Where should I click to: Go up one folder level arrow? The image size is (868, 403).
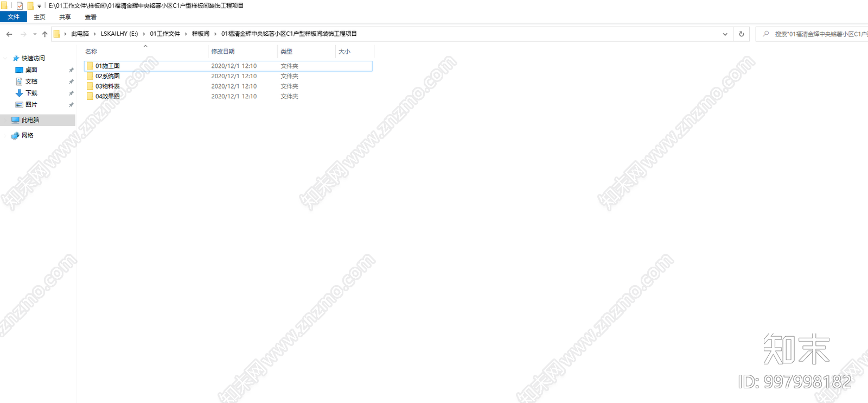44,34
